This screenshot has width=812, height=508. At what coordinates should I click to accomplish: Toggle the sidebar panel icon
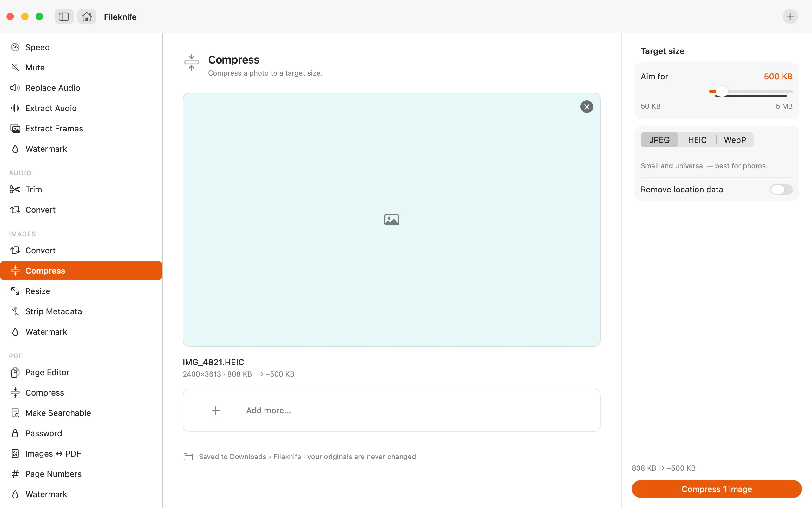(x=64, y=17)
